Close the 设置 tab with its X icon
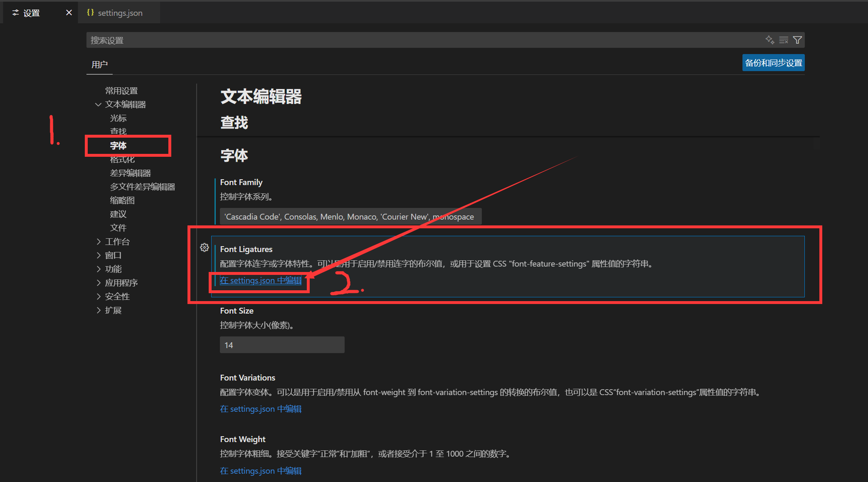868x482 pixels. pos(69,12)
